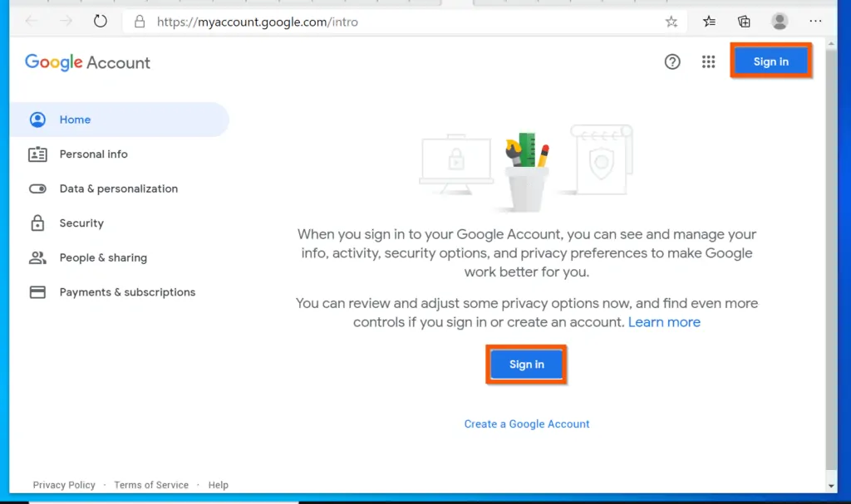Refresh the page
Image resolution: width=851 pixels, height=504 pixels.
100,22
